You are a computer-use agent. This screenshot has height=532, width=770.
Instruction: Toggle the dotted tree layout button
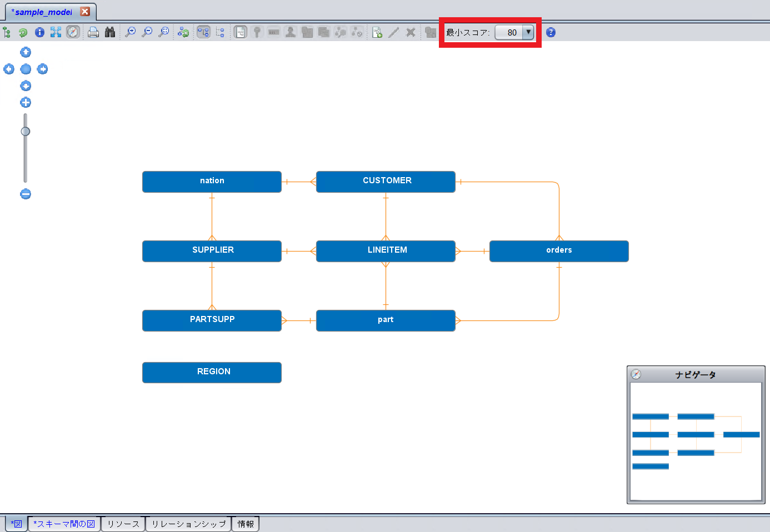[221, 32]
